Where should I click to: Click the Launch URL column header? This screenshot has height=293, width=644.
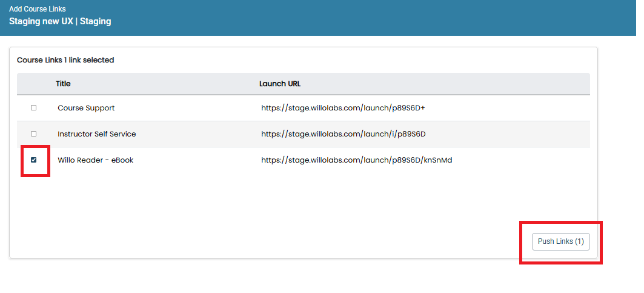pyautogui.click(x=280, y=84)
